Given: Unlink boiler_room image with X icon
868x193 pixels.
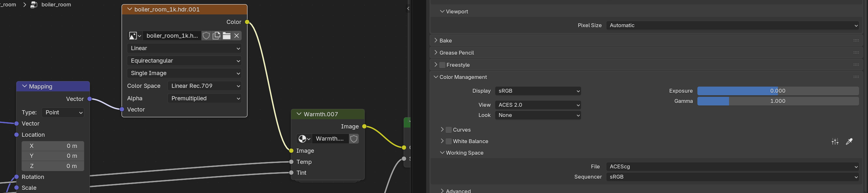Looking at the screenshot, I should coord(237,36).
